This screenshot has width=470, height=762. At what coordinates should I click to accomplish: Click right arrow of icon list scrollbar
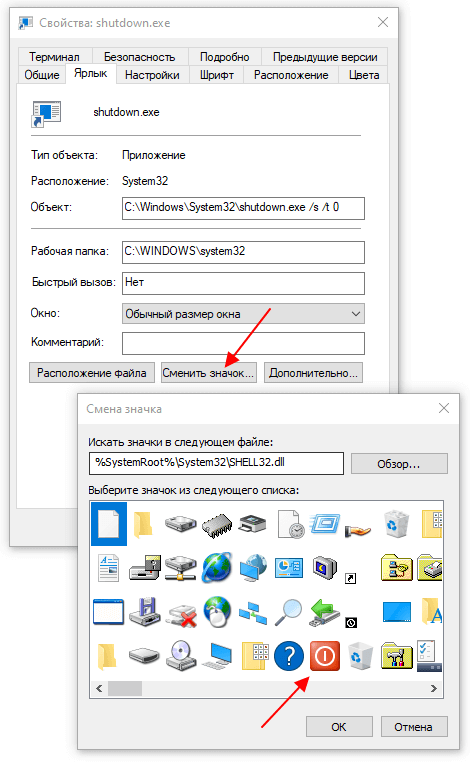click(x=434, y=688)
